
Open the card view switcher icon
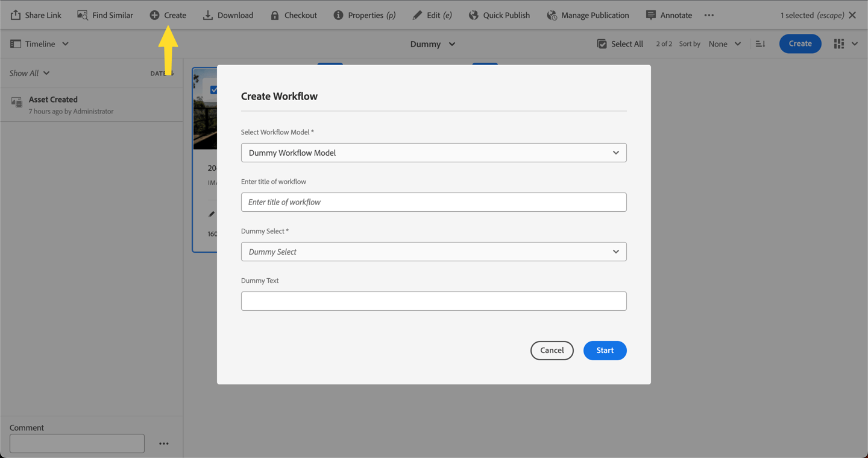839,43
